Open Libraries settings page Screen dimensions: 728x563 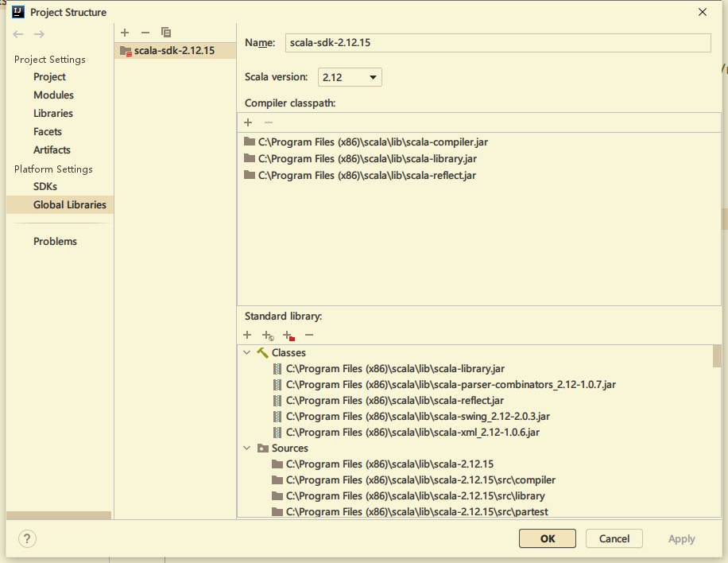coord(53,114)
